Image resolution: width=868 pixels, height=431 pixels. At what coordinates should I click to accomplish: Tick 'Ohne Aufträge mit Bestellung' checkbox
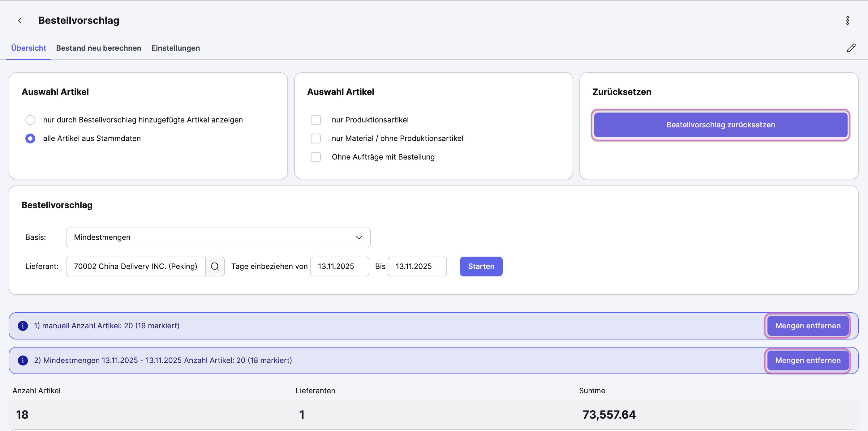click(x=316, y=157)
